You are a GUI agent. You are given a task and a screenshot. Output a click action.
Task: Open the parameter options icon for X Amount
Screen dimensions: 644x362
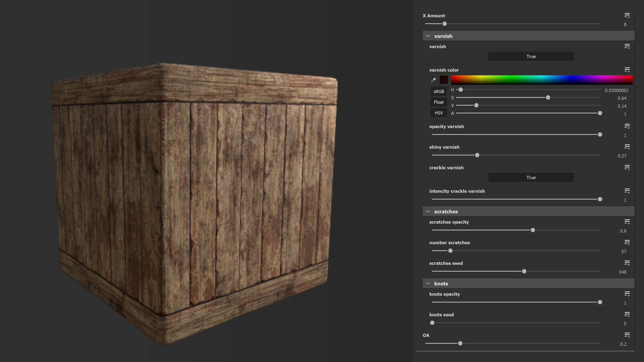pos(627,15)
